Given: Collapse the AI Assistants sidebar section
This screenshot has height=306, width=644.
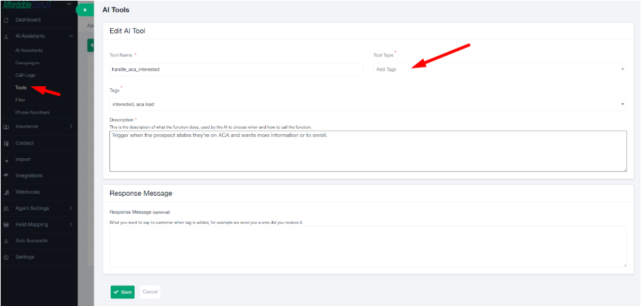Looking at the screenshot, I should [x=71, y=36].
